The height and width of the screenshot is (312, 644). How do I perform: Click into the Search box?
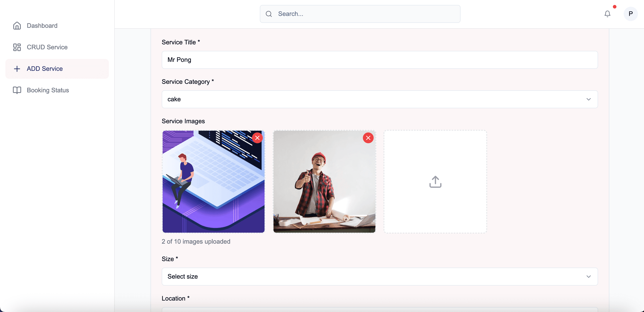[365, 14]
